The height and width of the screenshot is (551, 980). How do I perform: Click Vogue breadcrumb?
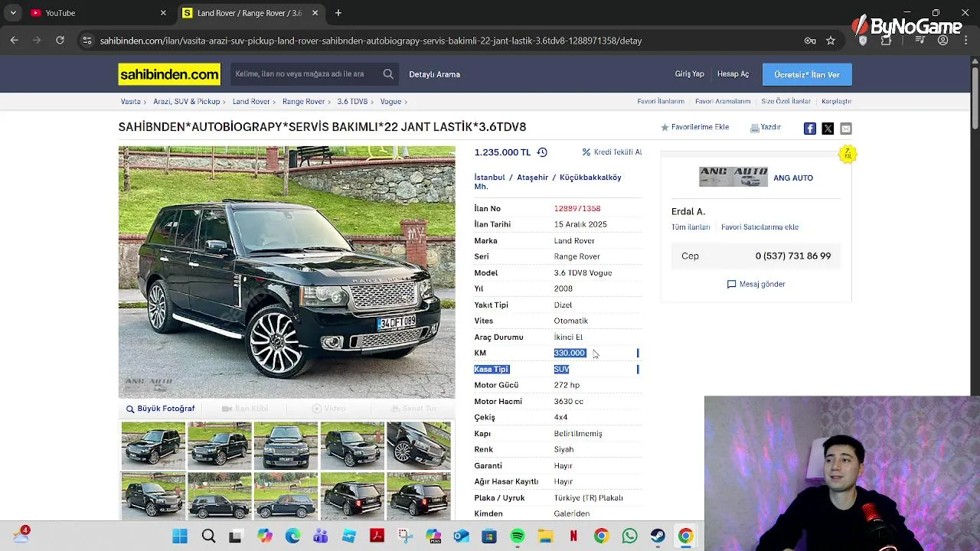coord(390,101)
